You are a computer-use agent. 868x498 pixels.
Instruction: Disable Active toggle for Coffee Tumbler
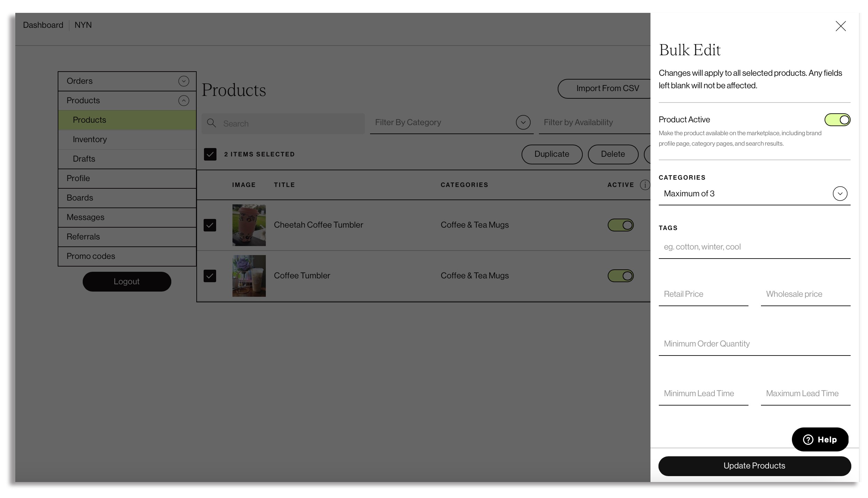click(x=621, y=276)
